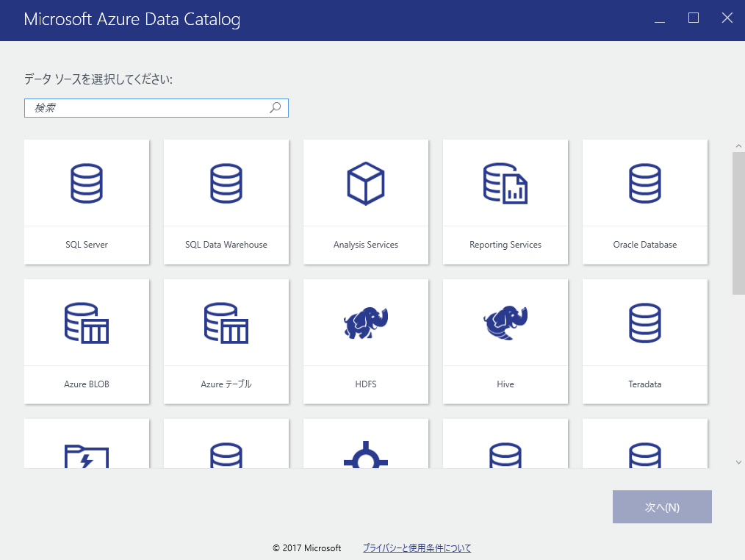This screenshot has width=745, height=560.
Task: Choose the Oracle Database icon
Action: (x=645, y=184)
